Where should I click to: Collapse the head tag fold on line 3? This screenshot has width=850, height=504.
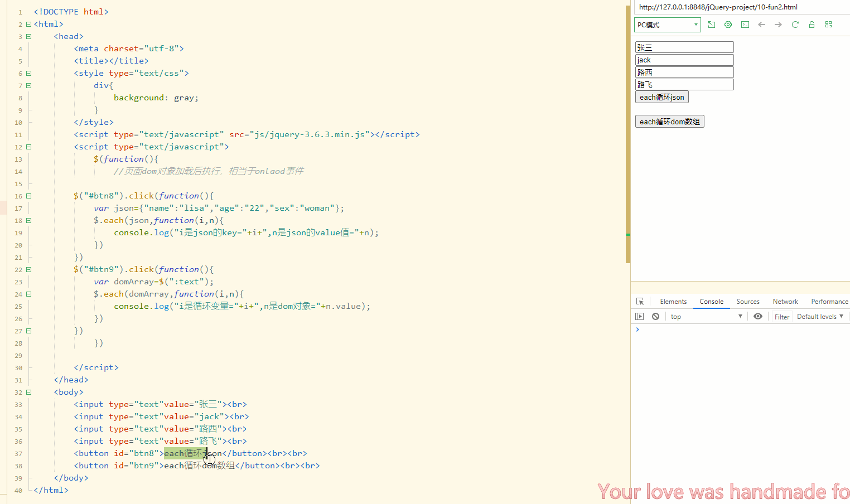pos(28,36)
